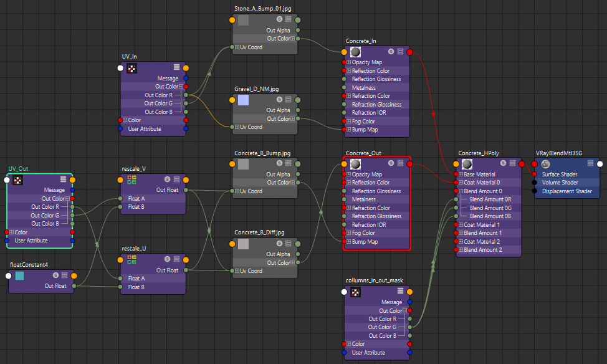607x364 pixels.
Task: Toggle solo on rescale_U node
Action: coord(167,259)
